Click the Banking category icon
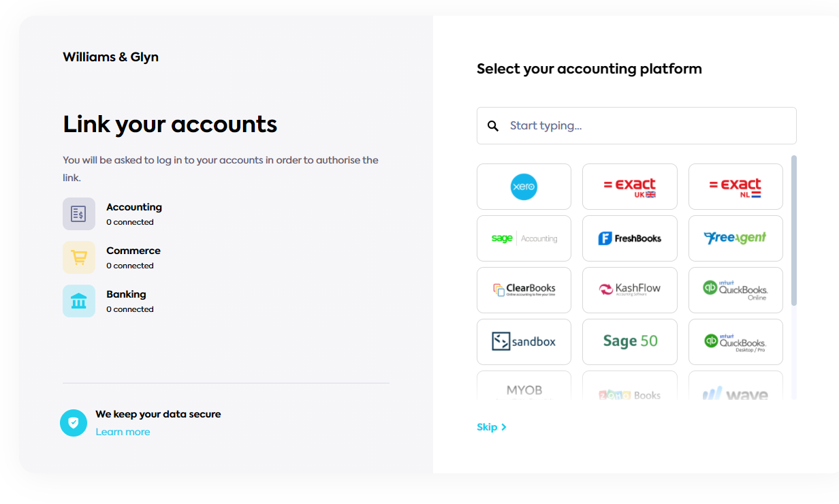This screenshot has height=504, width=839. (79, 301)
